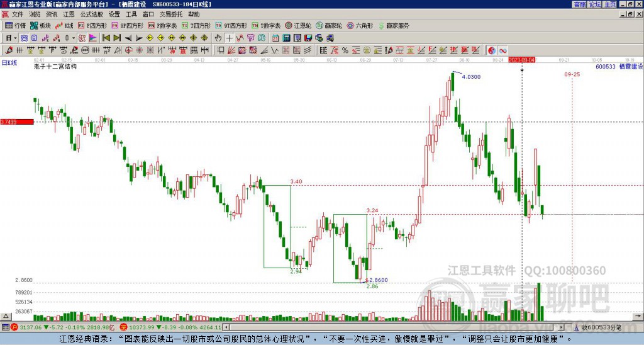This screenshot has height=345, width=644.
Task: Toggle the yin-yang icon
Action: coord(492,50)
